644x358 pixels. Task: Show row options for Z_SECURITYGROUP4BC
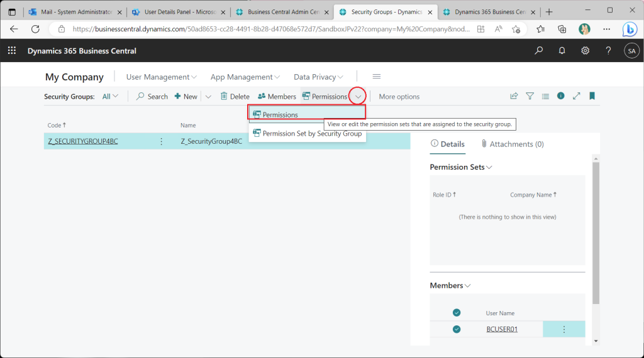tap(162, 141)
